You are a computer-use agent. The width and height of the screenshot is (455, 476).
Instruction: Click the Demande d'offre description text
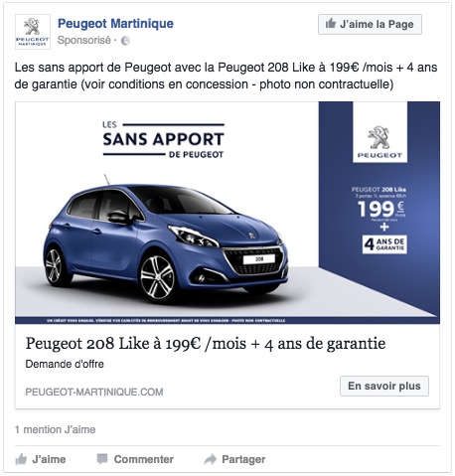pos(65,364)
